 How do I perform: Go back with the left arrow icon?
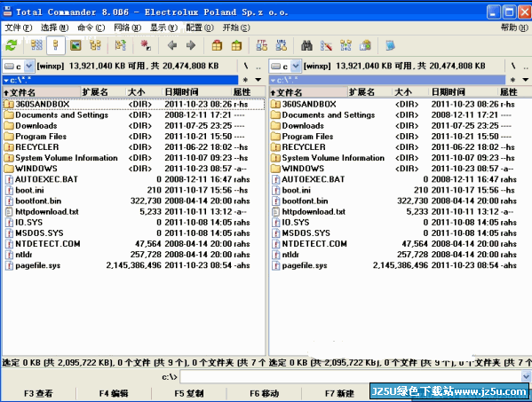pos(172,45)
